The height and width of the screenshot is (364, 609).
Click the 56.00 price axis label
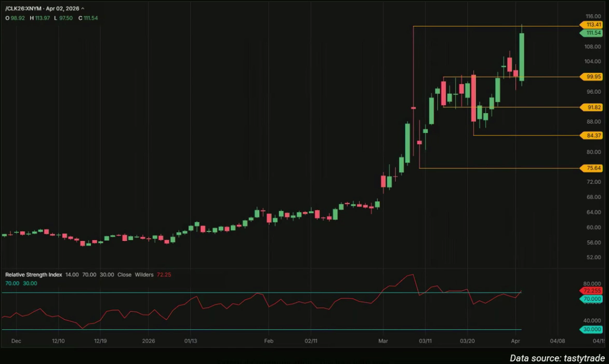(x=593, y=242)
